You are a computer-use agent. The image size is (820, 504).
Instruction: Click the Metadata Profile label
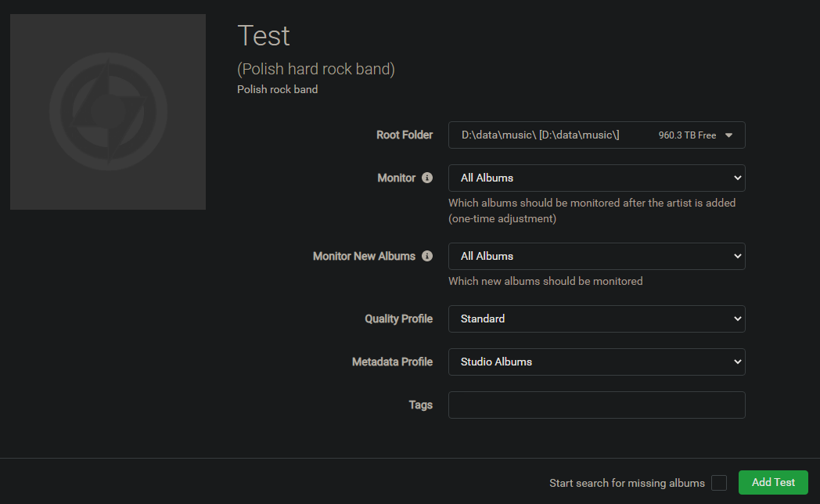(x=392, y=362)
